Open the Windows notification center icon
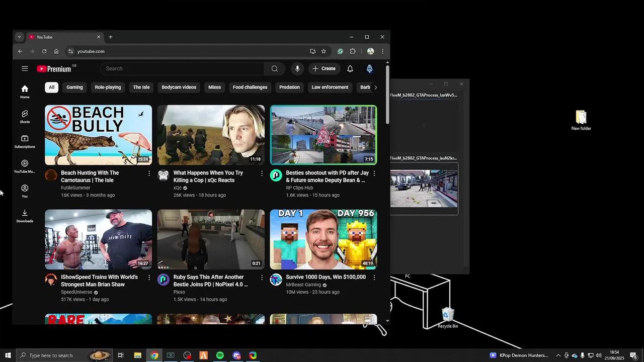 click(633, 355)
